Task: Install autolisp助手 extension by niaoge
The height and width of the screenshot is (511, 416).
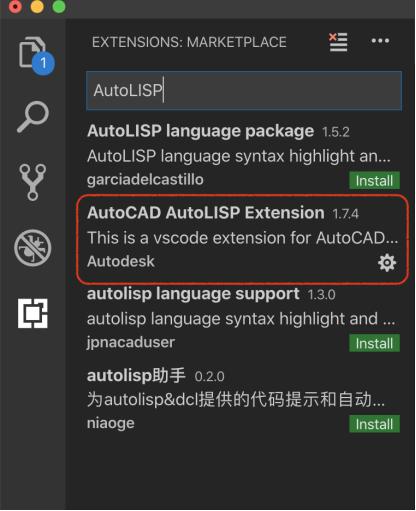Action: (x=374, y=424)
